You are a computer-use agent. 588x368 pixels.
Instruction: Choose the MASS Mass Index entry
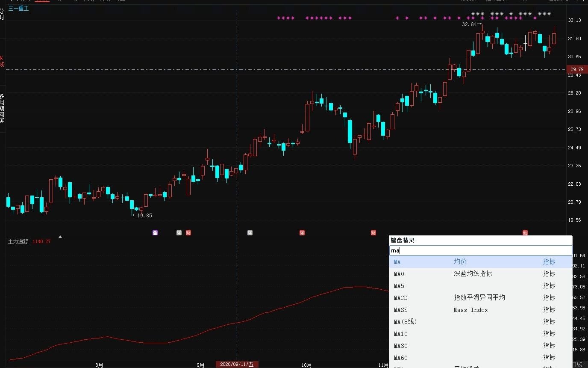(480, 310)
